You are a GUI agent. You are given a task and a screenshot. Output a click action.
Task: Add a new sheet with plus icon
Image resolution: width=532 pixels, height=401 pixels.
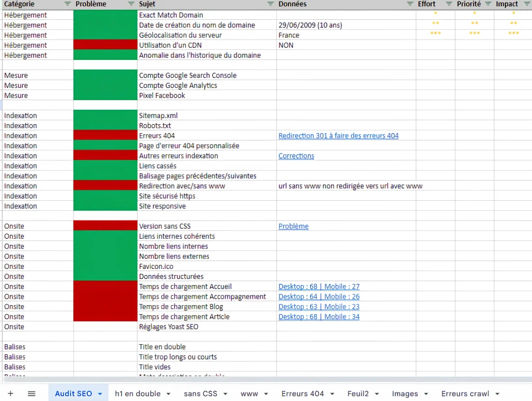click(x=10, y=394)
